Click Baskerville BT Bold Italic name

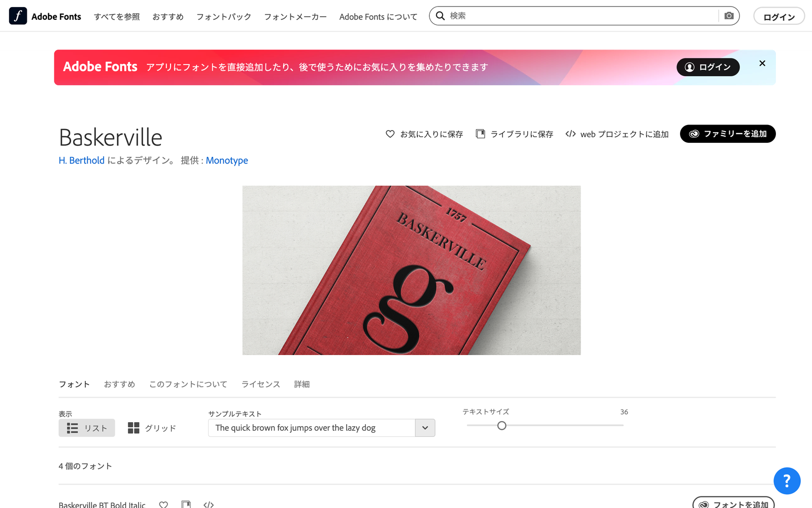(x=102, y=504)
